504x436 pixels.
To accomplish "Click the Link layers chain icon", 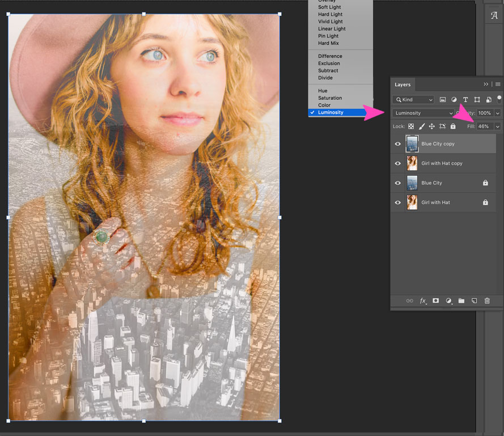I will 410,301.
